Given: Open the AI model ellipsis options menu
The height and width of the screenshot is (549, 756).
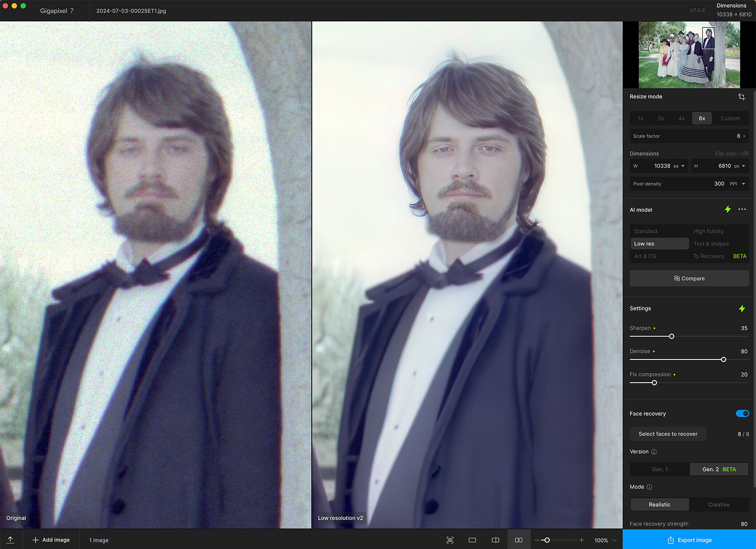Looking at the screenshot, I should pos(742,210).
